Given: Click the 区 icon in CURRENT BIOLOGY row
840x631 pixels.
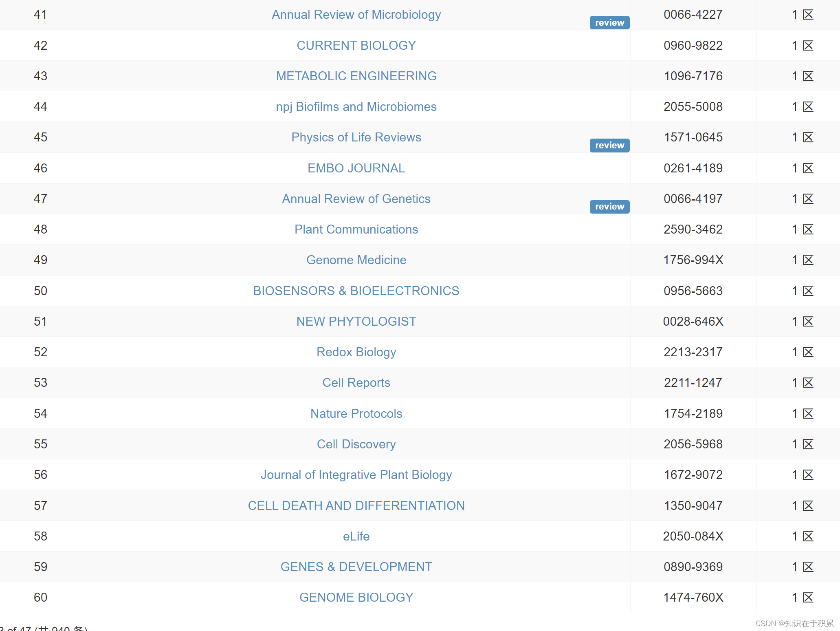Looking at the screenshot, I should 808,45.
